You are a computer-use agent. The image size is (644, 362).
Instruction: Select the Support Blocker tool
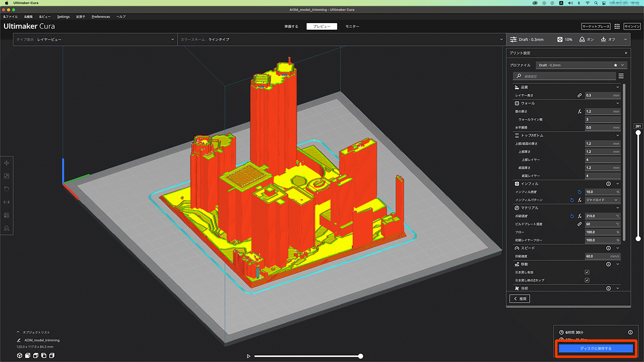click(7, 228)
